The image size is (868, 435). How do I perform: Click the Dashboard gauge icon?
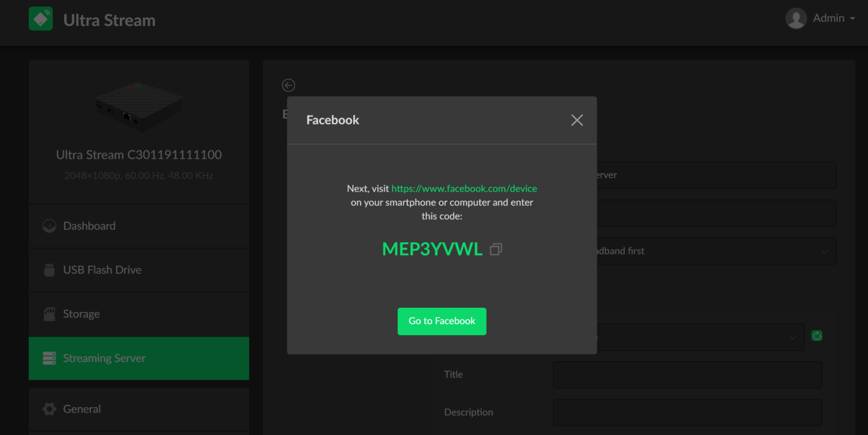[x=49, y=226]
